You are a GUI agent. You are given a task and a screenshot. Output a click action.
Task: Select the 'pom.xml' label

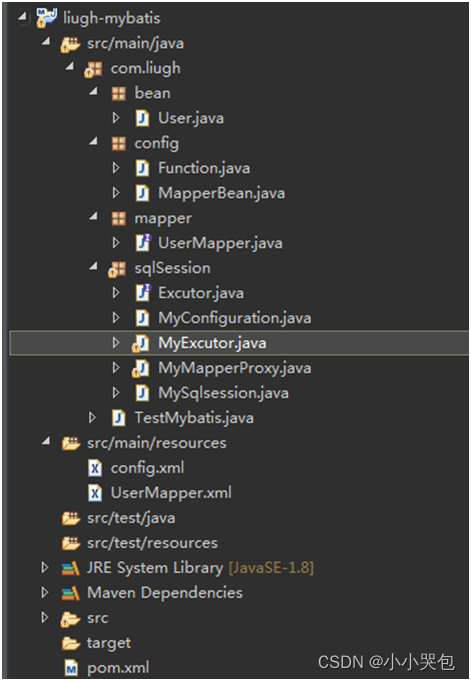[118, 668]
